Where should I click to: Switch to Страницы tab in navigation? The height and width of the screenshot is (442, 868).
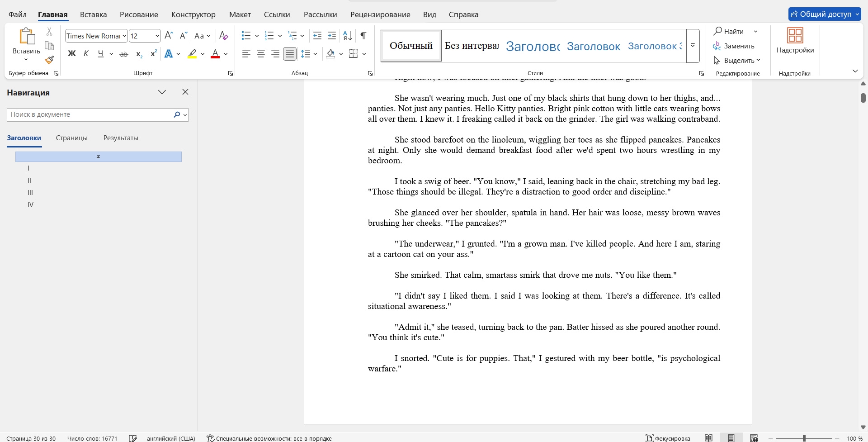72,138
